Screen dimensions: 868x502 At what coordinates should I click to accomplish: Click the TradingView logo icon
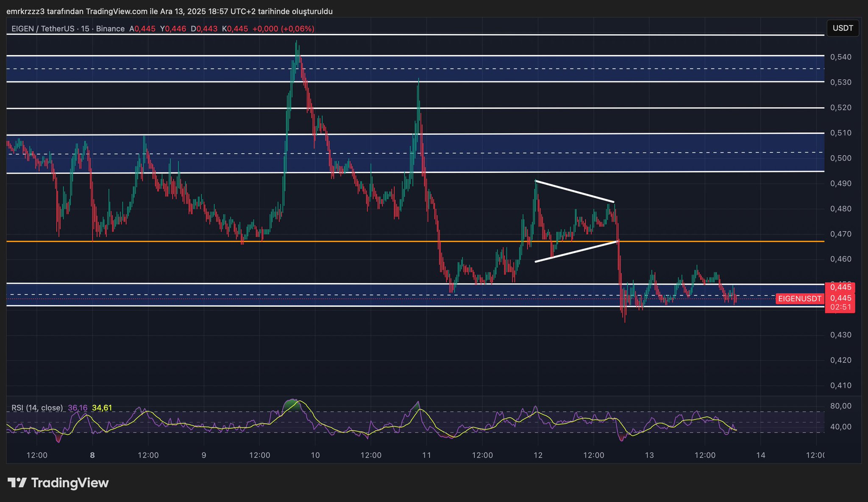[17, 483]
